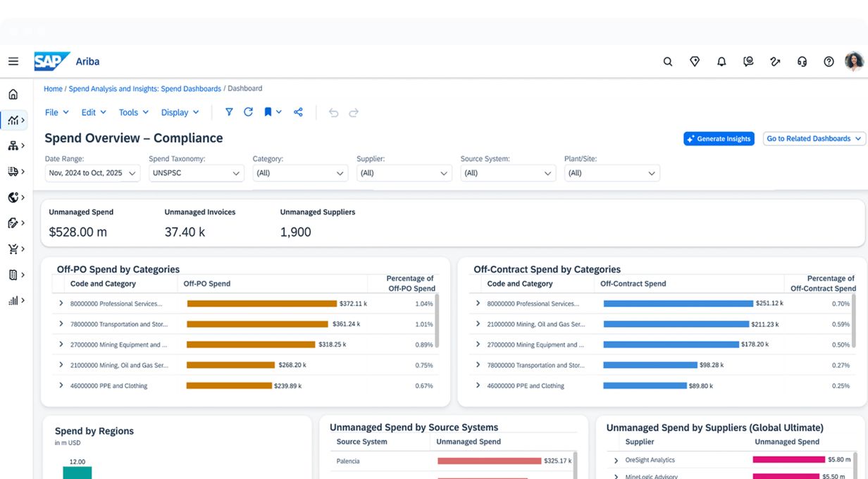
Task: Expand Off-PO row 27000000 Mining Equipment
Action: pyautogui.click(x=61, y=344)
